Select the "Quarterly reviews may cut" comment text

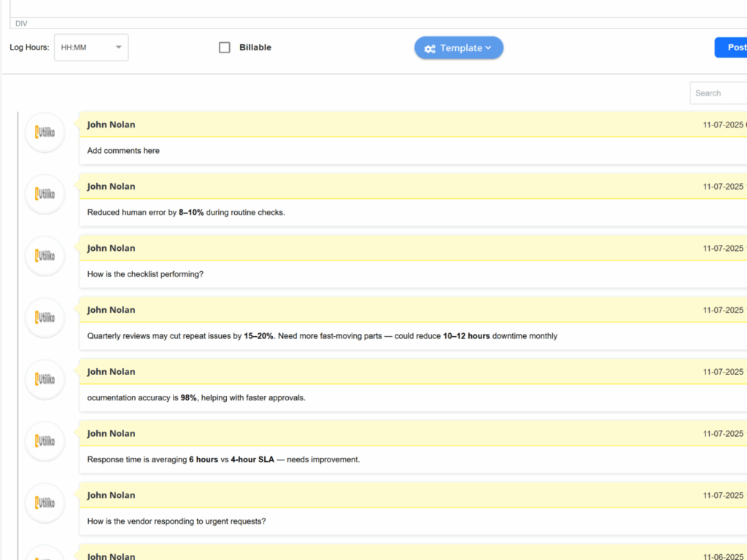tap(322, 336)
